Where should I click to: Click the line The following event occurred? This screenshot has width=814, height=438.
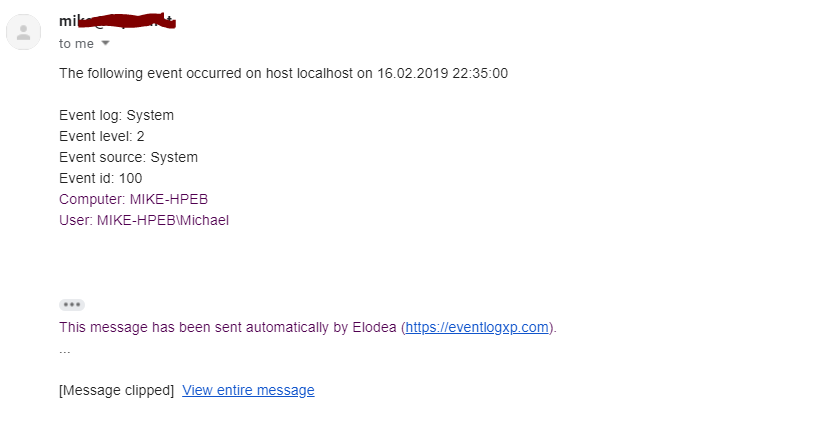tap(283, 73)
